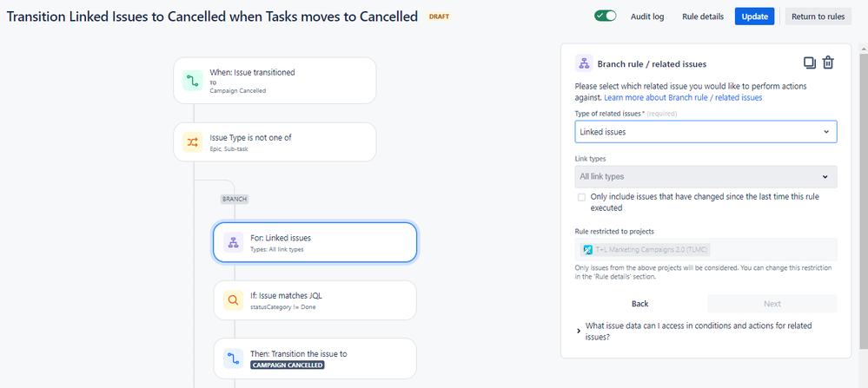
Task: Click the branch icon in the panel header
Action: (584, 63)
